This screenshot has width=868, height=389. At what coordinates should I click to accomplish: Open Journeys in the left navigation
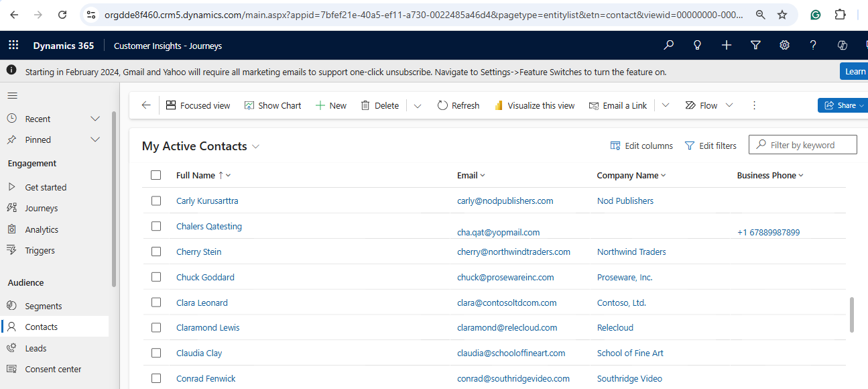tap(42, 208)
